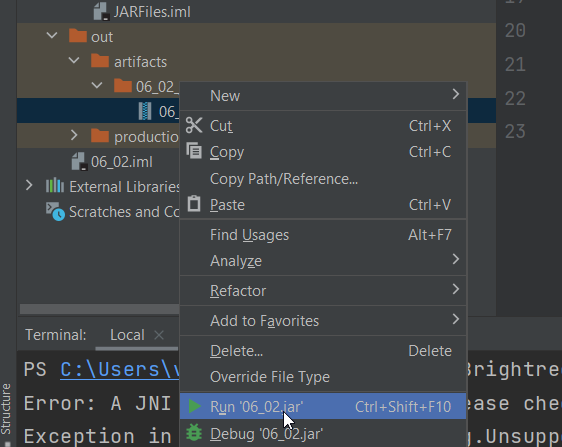Click the JARFiles.iml file icon
The width and height of the screenshot is (562, 447).
(x=101, y=11)
